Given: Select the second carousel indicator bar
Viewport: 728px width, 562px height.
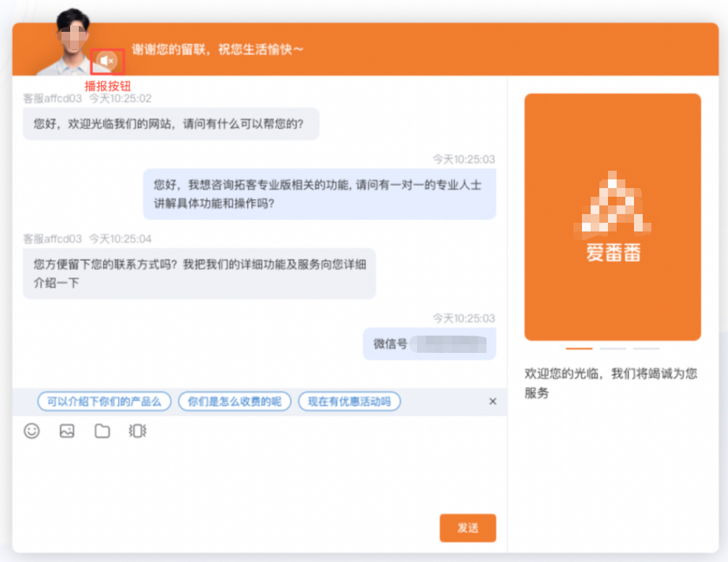Looking at the screenshot, I should pos(612,347).
